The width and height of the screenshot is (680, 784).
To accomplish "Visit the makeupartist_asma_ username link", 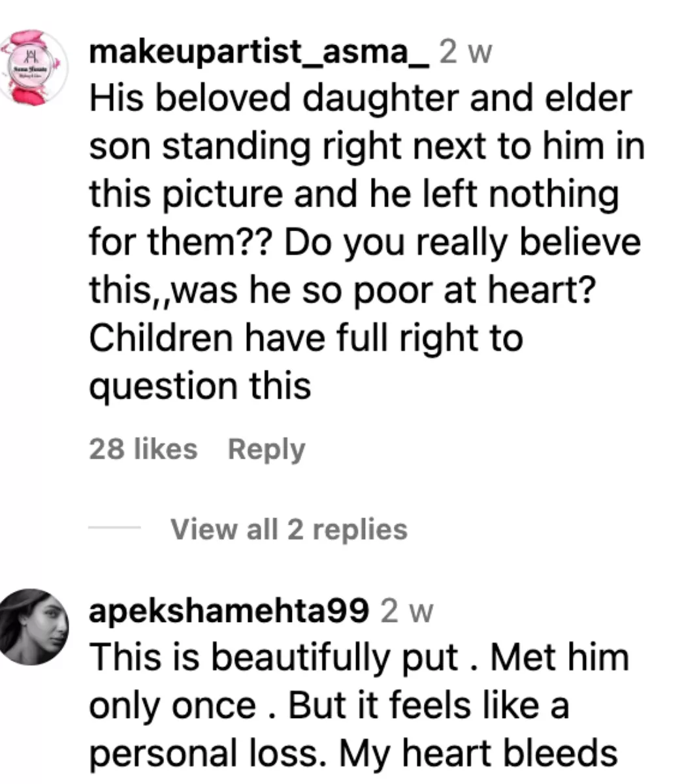I will [x=259, y=52].
